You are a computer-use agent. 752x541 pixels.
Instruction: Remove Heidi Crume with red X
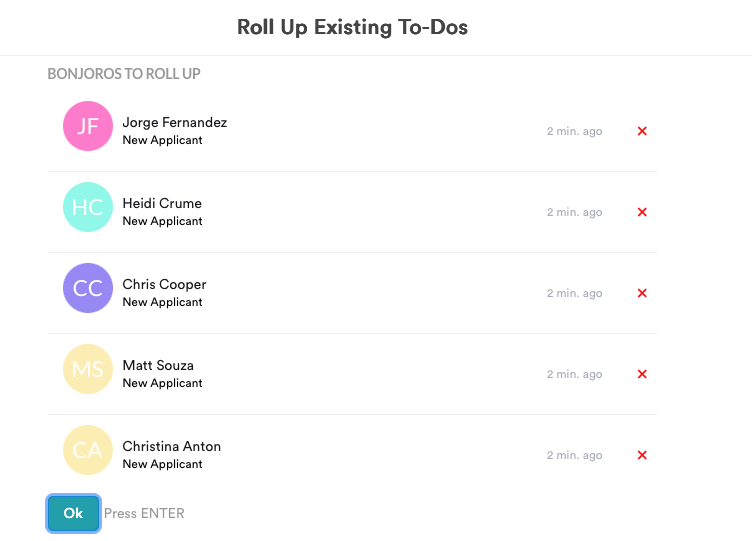tap(642, 212)
